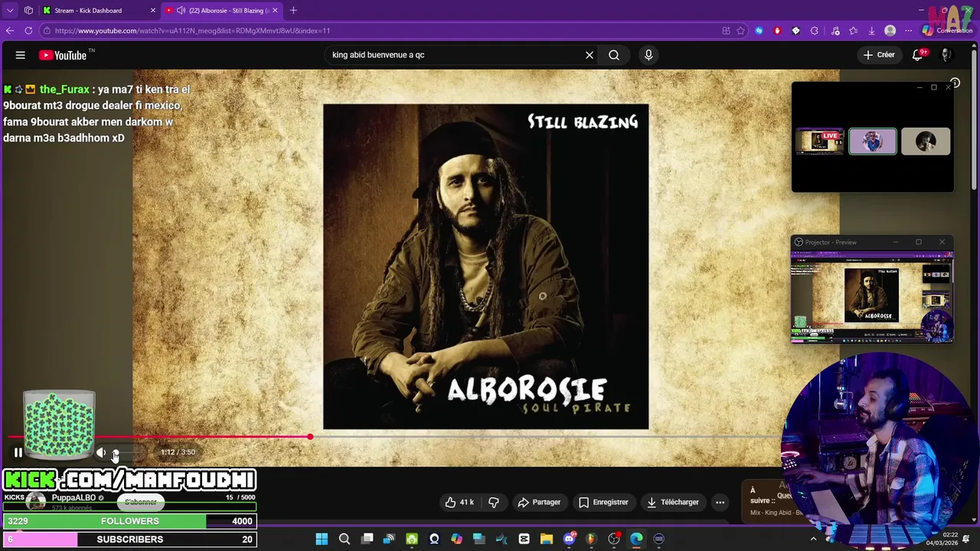Focus the YouTube search field
Screen dimensions: 980x551
click(456, 55)
